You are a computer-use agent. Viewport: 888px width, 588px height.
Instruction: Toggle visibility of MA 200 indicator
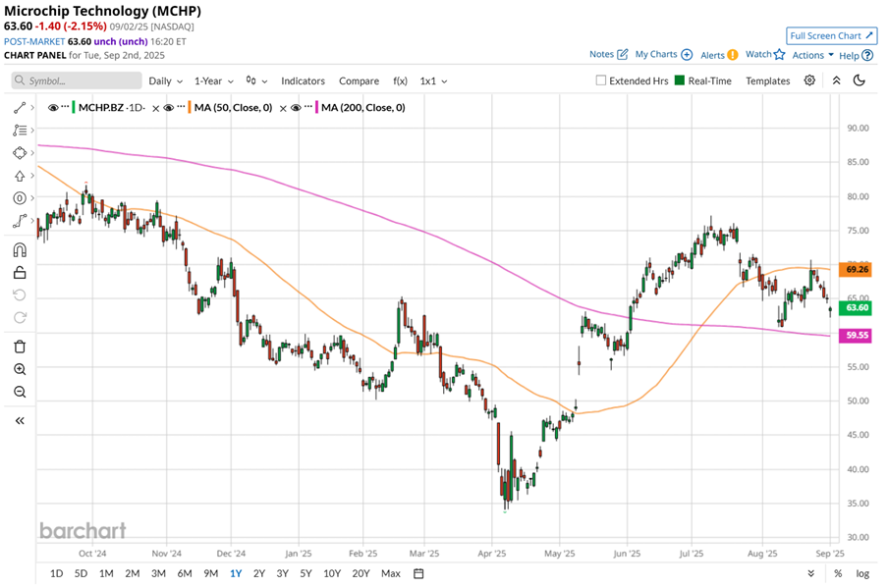pyautogui.click(x=296, y=108)
